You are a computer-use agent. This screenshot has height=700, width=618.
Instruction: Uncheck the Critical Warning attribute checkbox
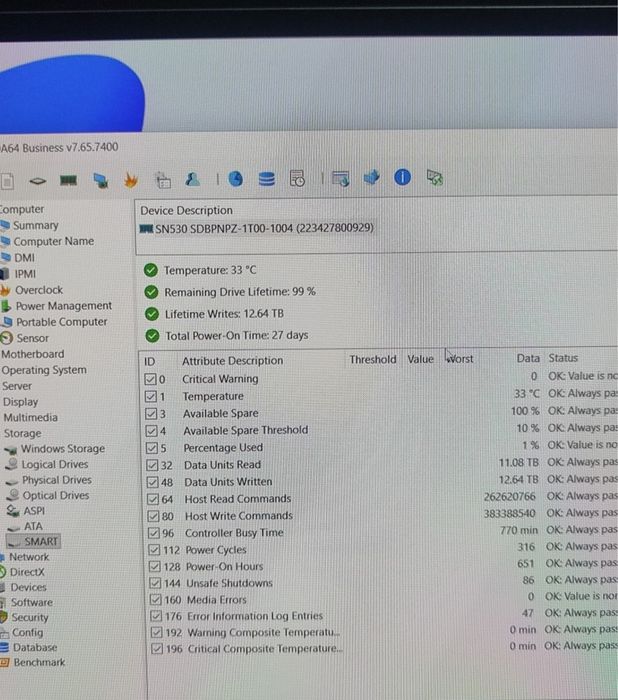click(x=150, y=379)
